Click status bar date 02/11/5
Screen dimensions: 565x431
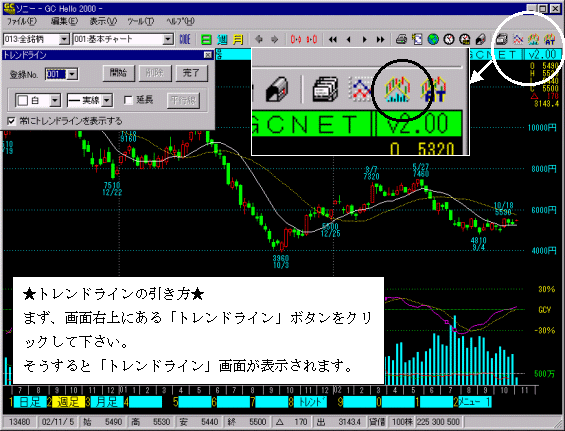coord(58,422)
